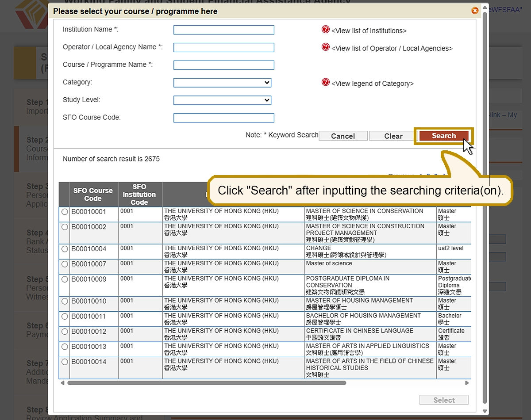The height and width of the screenshot is (420, 531).
Task: Open View list of Institutions link
Action: point(369,31)
